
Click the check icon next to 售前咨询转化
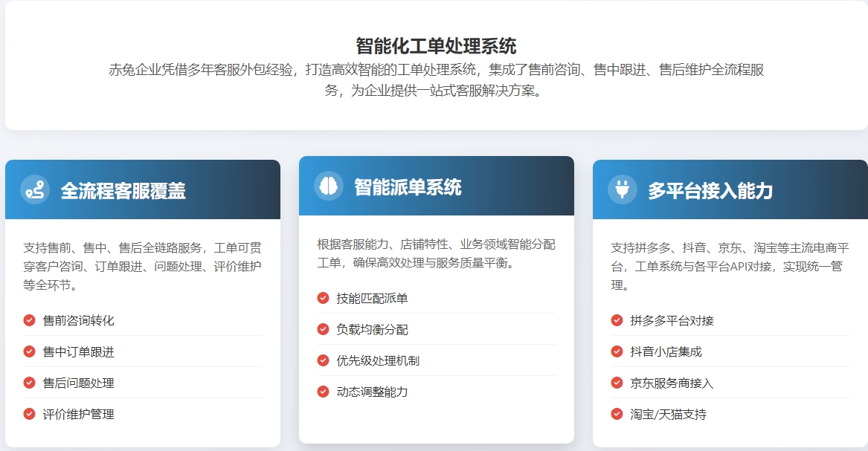tap(30, 320)
